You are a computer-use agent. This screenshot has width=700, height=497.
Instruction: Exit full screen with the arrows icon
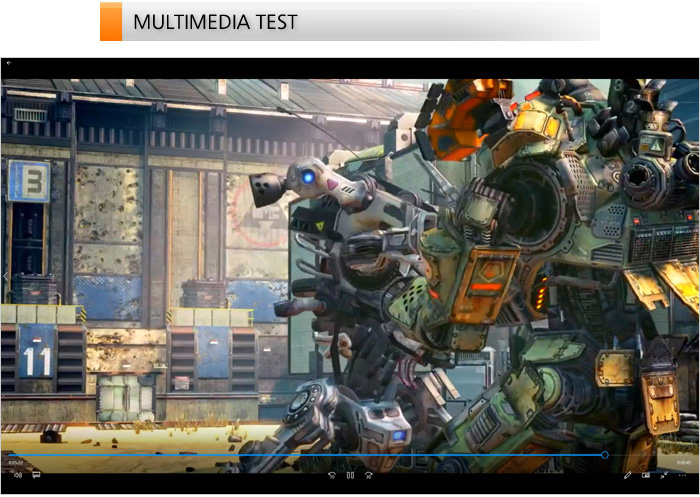(x=664, y=476)
